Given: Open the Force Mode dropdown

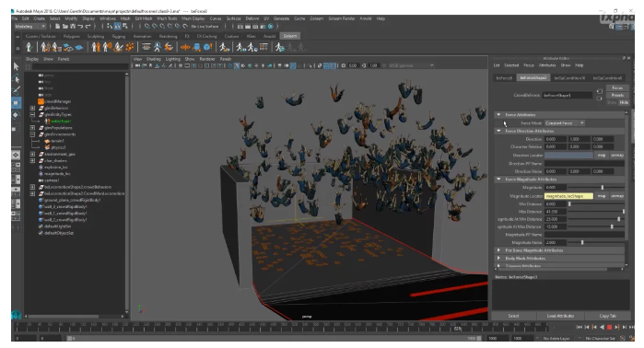Looking at the screenshot, I should [x=565, y=123].
